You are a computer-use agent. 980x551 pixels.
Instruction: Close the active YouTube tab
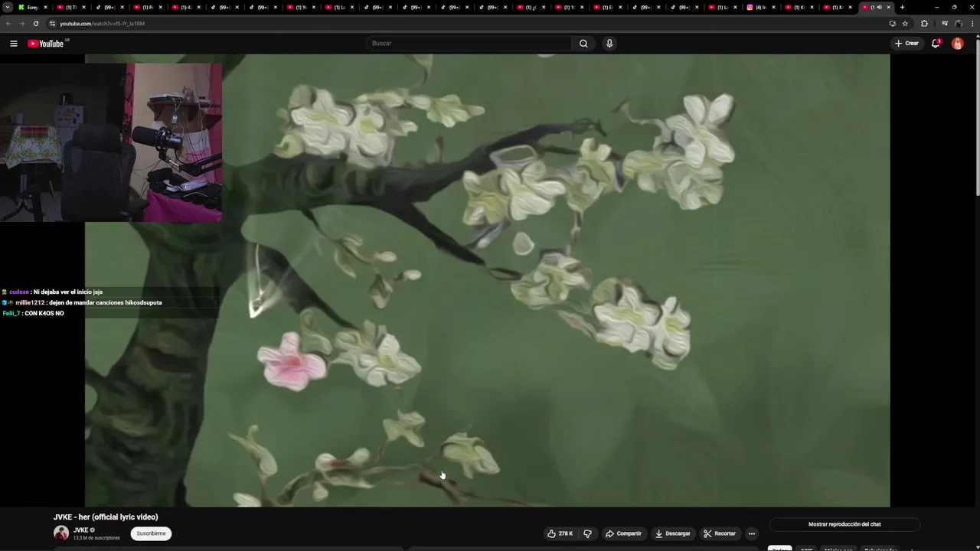(x=888, y=7)
